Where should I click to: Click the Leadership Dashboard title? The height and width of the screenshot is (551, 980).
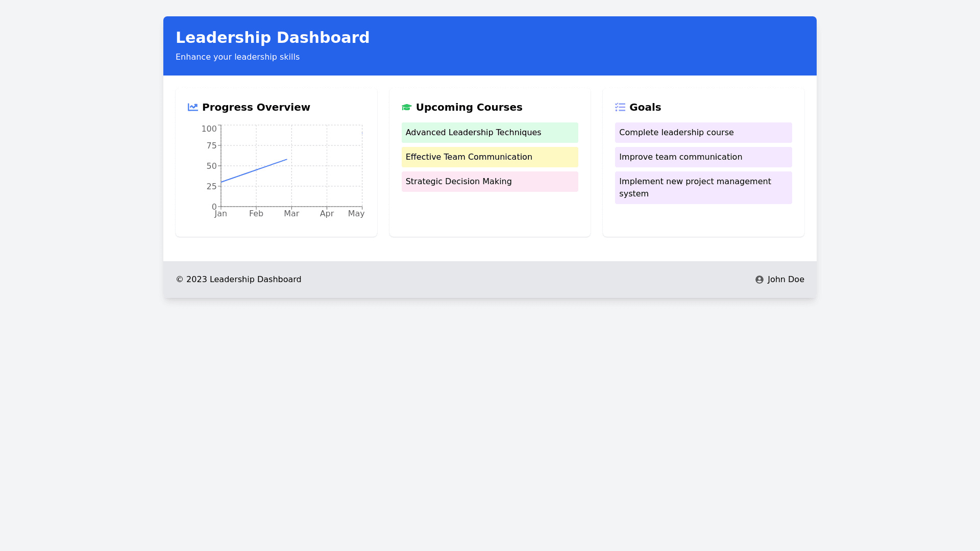(272, 38)
